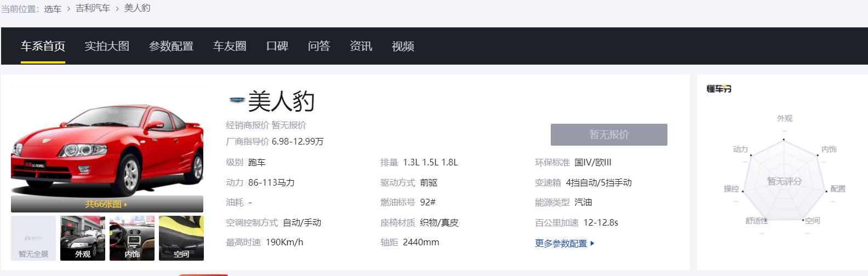Go to the 车友圈 tab
This screenshot has width=868, height=276.
click(x=230, y=46)
